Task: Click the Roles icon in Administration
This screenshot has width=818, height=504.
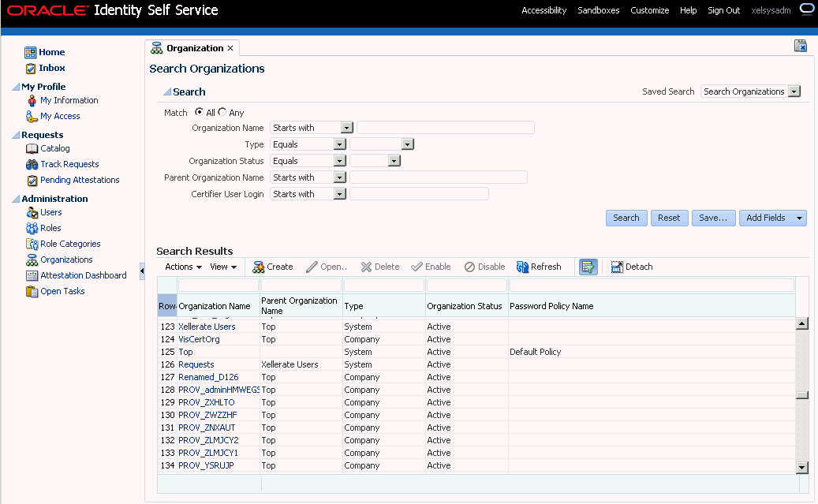Action: [32, 228]
